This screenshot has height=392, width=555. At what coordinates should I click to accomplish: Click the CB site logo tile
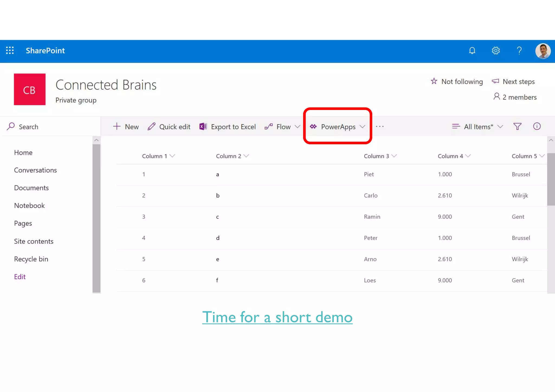(30, 89)
